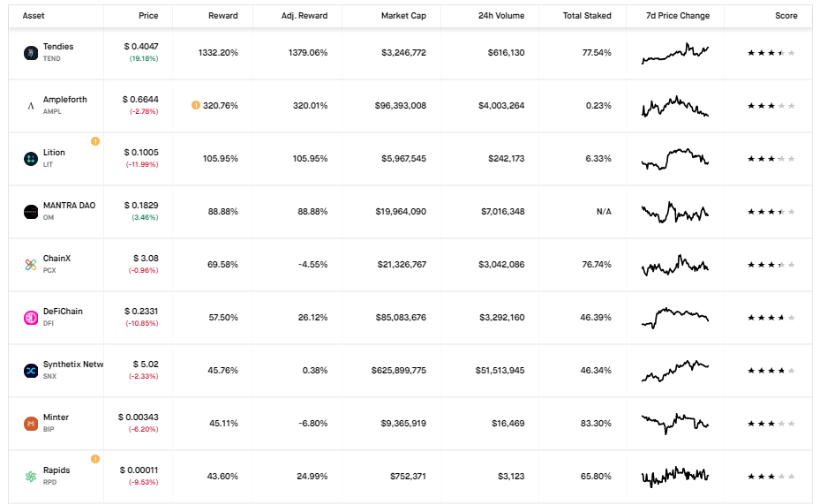Click the Lition logo icon
The width and height of the screenshot is (827, 504).
tap(31, 159)
